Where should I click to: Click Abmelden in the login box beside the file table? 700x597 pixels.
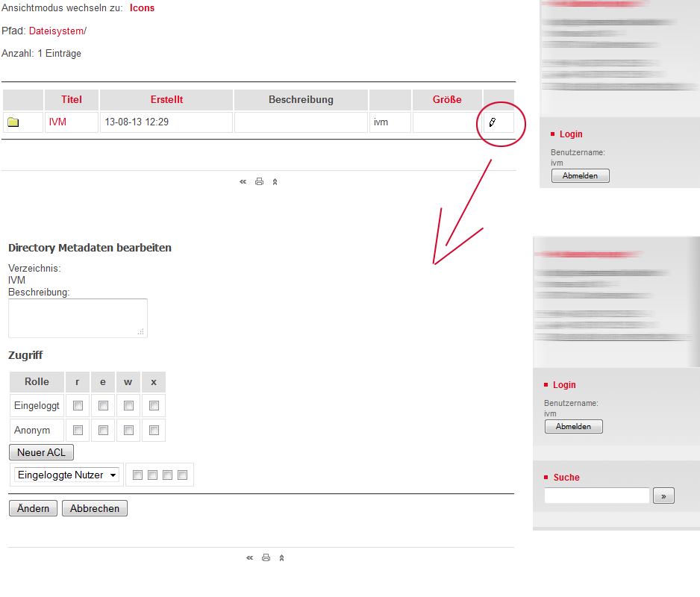pos(581,175)
